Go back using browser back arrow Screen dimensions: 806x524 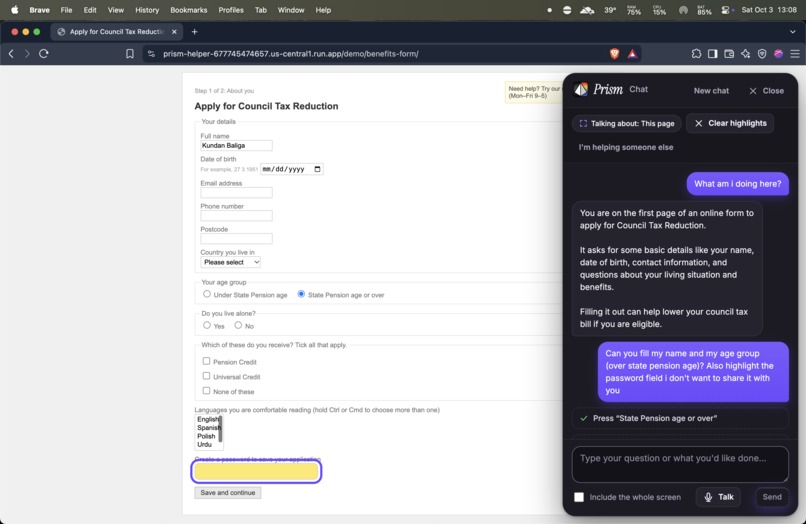11,53
